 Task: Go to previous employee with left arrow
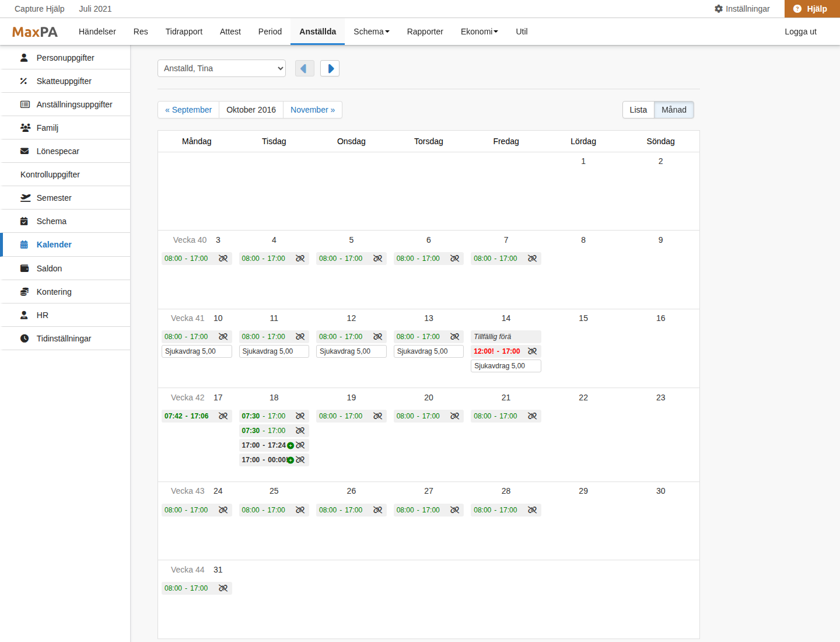(x=304, y=68)
